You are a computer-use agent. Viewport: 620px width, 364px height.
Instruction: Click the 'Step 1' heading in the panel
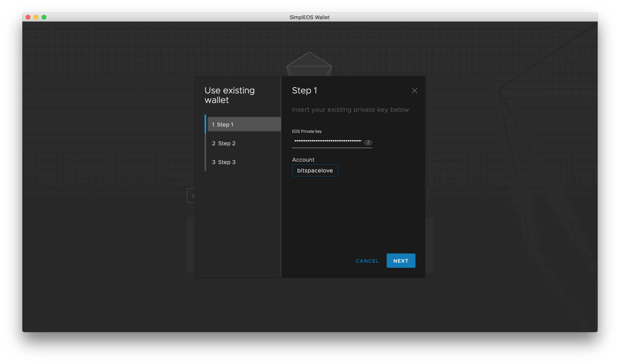click(304, 90)
